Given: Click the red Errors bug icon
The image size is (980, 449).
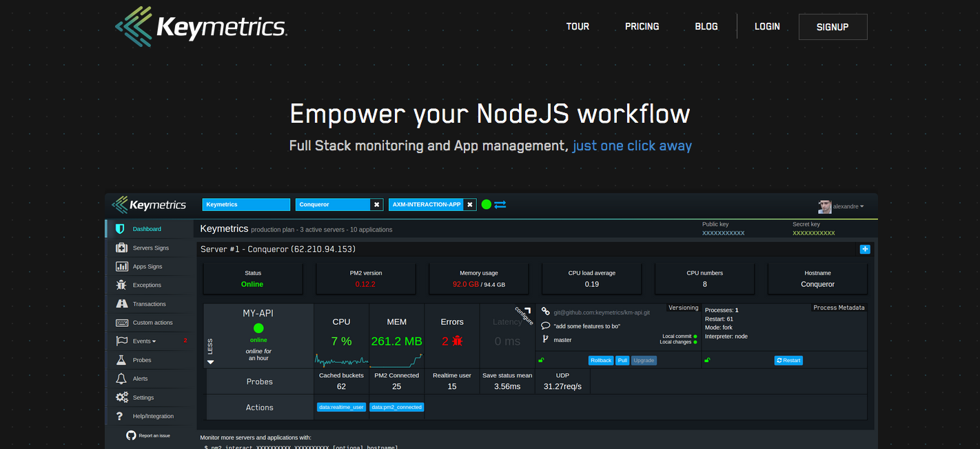Looking at the screenshot, I should [x=457, y=341].
